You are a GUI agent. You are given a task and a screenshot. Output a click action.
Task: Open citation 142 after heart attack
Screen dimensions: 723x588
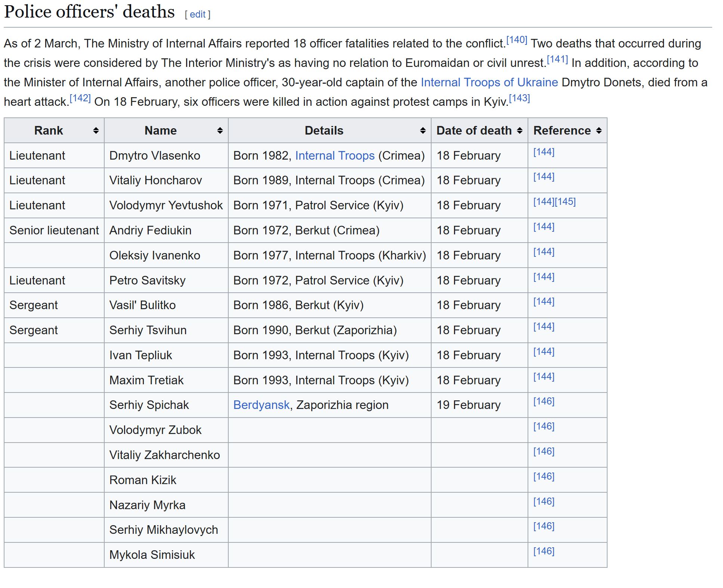[80, 98]
